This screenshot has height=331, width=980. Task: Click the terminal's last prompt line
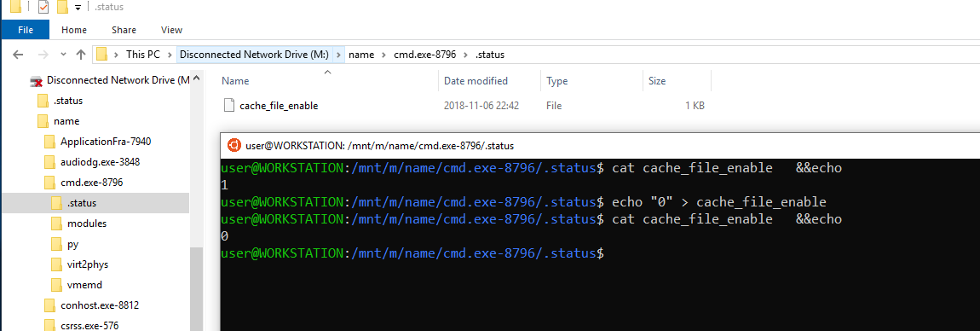click(x=412, y=253)
